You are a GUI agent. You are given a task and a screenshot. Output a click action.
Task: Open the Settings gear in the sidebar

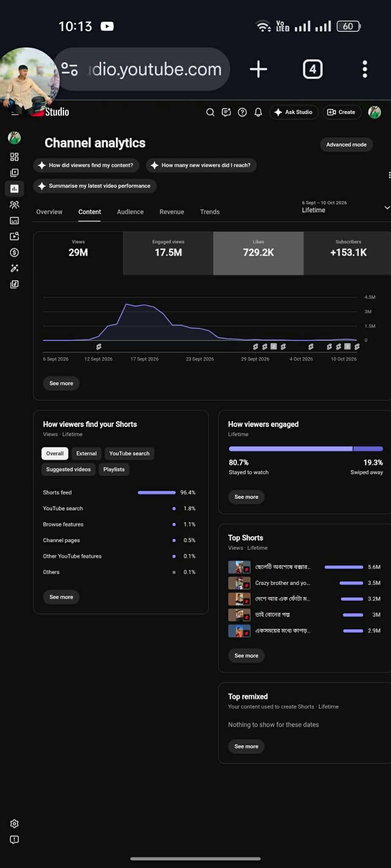tap(14, 823)
